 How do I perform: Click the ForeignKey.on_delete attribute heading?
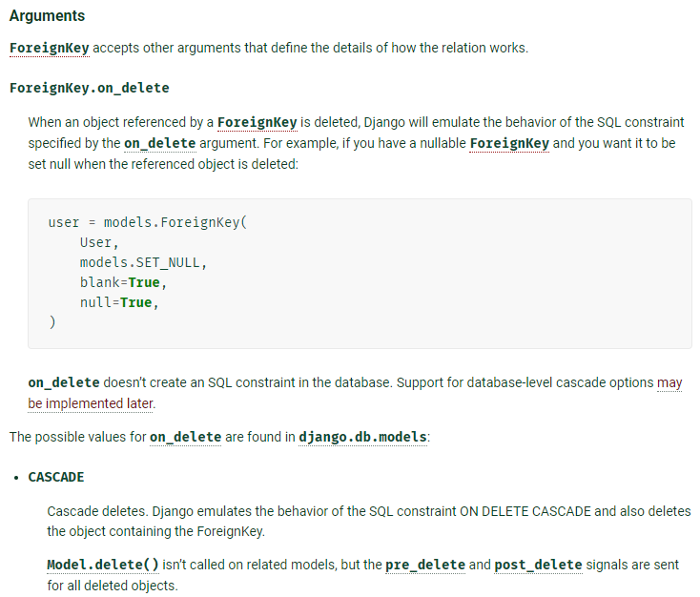(x=89, y=88)
